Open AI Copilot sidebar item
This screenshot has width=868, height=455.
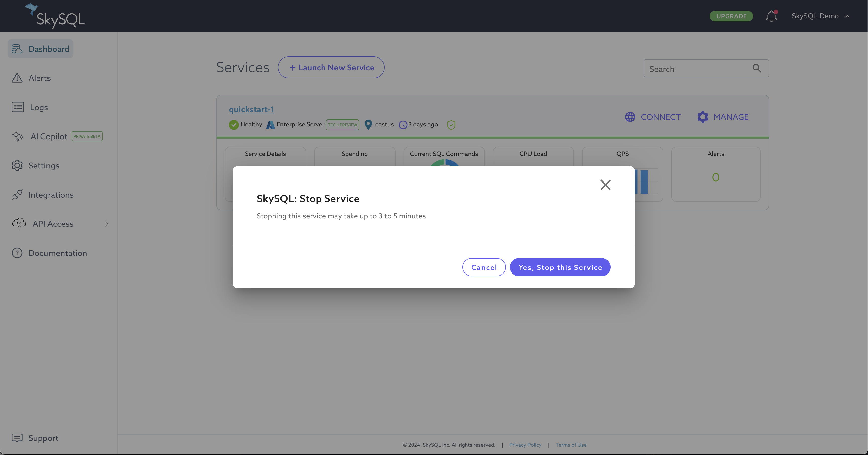49,136
